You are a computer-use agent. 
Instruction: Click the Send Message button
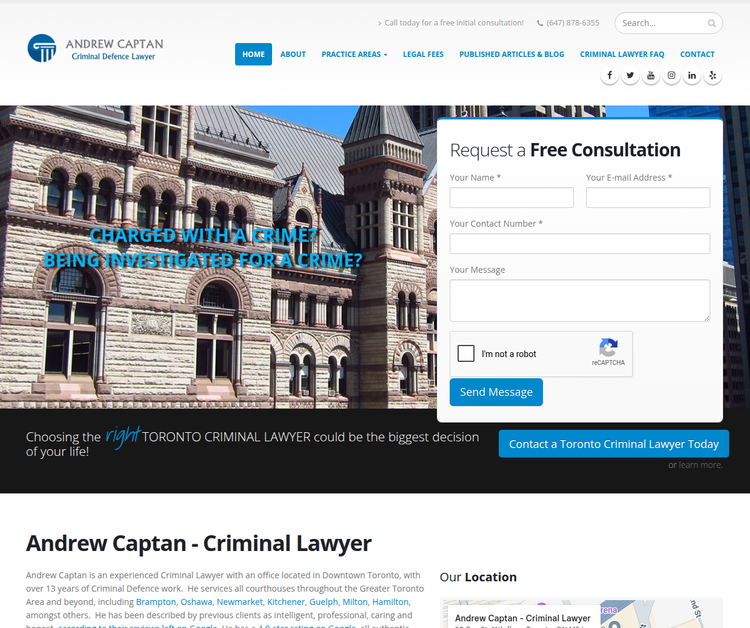pyautogui.click(x=496, y=392)
